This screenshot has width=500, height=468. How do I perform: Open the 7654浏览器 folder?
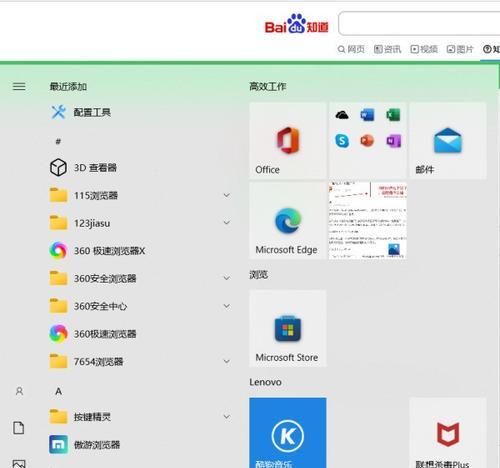pyautogui.click(x=86, y=361)
